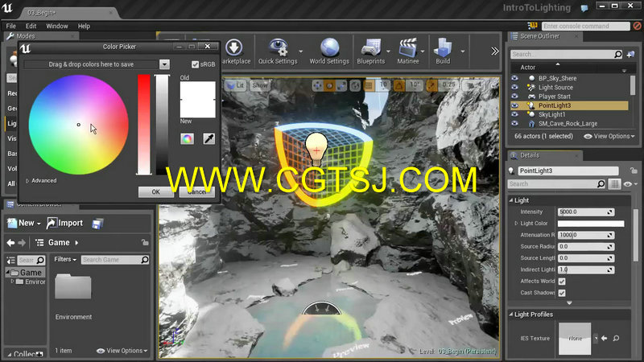The height and width of the screenshot is (362, 644).
Task: Open Blueprints dropdown arrow
Action: tap(388, 51)
